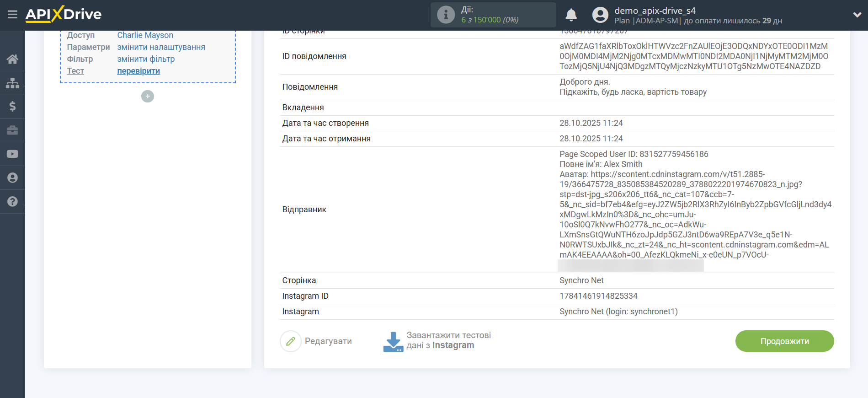This screenshot has height=398, width=868.
Task: Open the user profile sidebar icon
Action: (x=12, y=178)
